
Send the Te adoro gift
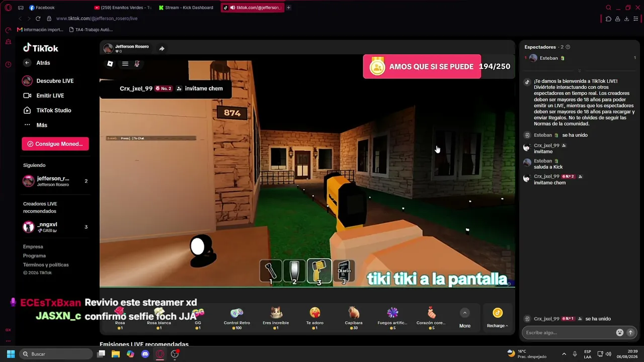pos(315,318)
